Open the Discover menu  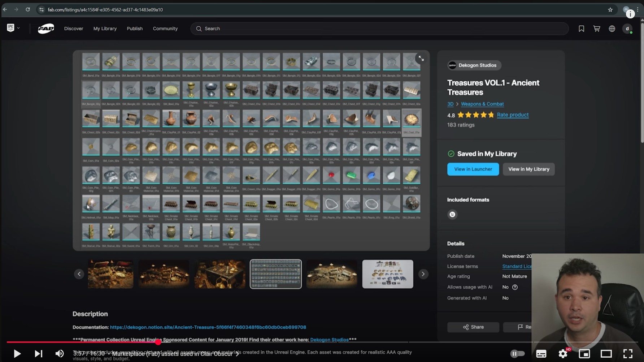pos(74,29)
